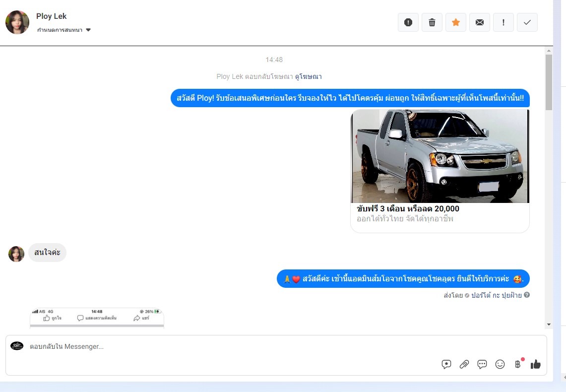Click ad subtitle ออกได้ทั่วไทย จัดได้ทุกอาชีพ
Screen dimensions: 566x392
[405, 219]
